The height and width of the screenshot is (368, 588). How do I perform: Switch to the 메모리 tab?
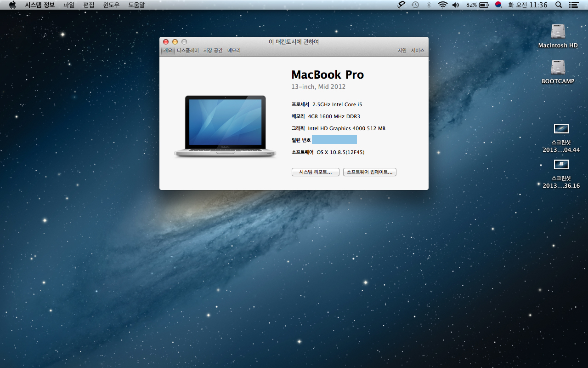[234, 51]
